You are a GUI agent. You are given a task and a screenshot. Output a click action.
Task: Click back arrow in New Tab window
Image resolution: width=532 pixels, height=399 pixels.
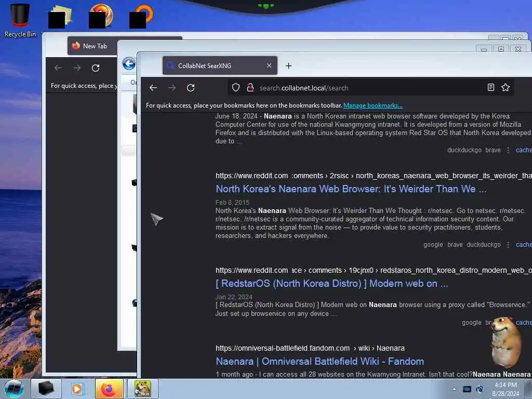(58, 68)
